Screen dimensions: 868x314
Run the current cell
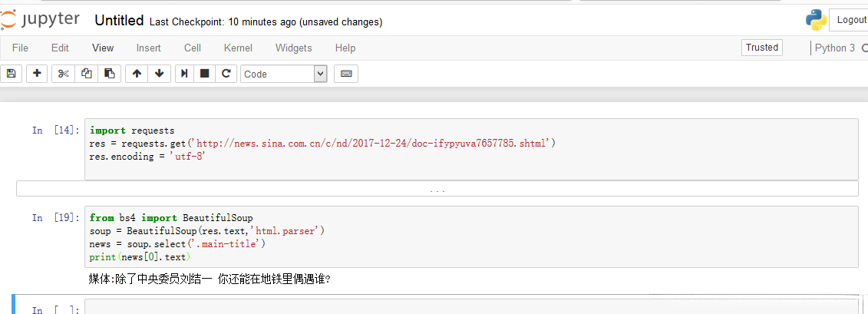point(184,74)
